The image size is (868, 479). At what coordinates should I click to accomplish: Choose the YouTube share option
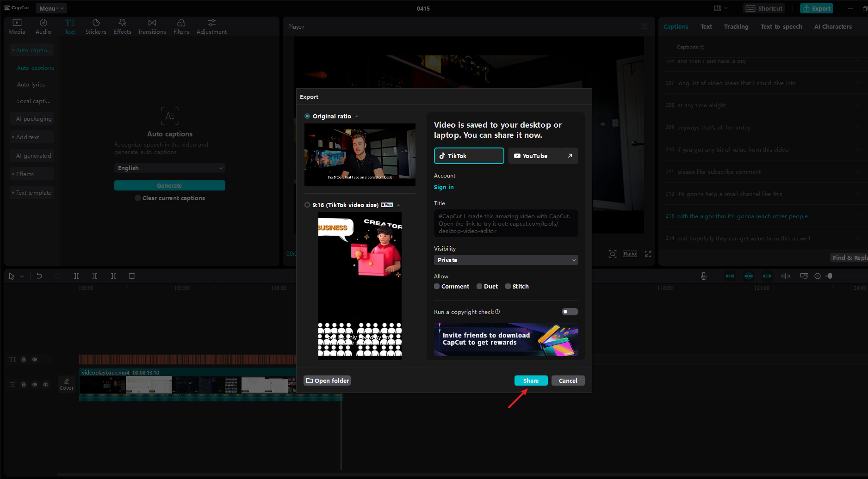(x=543, y=156)
